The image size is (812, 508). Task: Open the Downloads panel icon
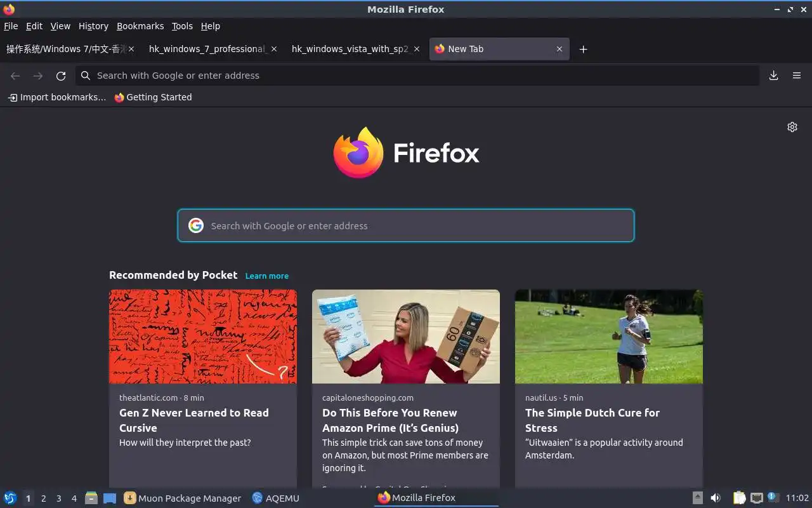(773, 76)
